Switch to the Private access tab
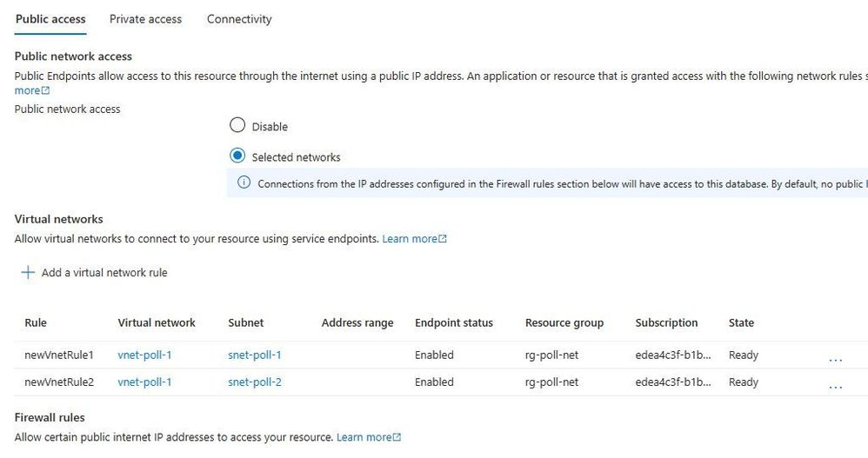 [145, 19]
